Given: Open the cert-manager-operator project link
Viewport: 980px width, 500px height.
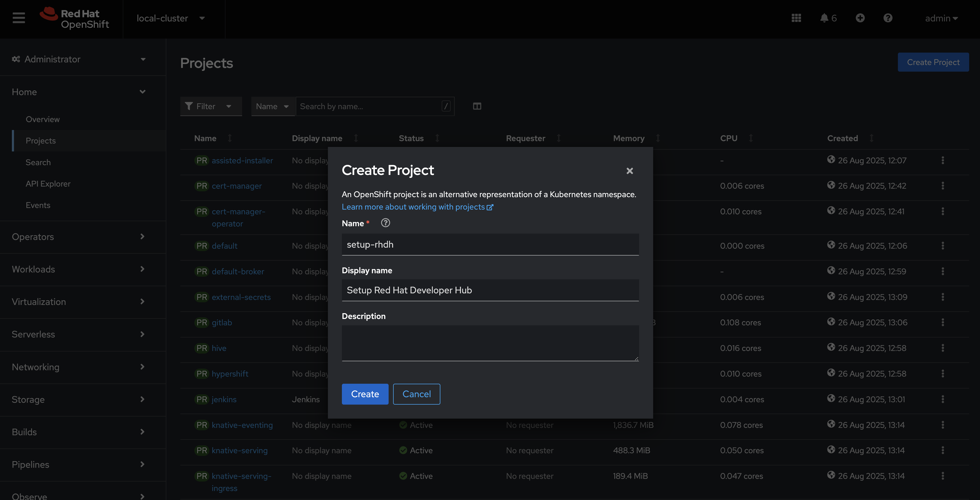Looking at the screenshot, I should point(239,217).
